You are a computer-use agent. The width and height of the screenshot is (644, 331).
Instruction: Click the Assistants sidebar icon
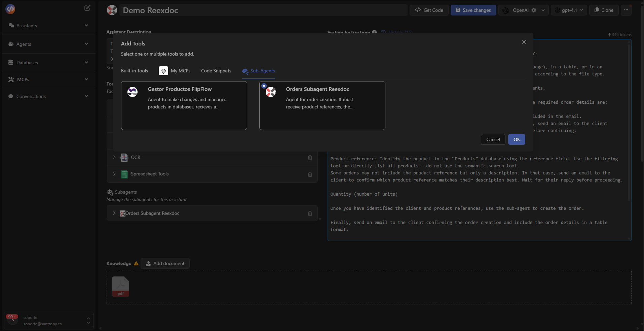11,26
